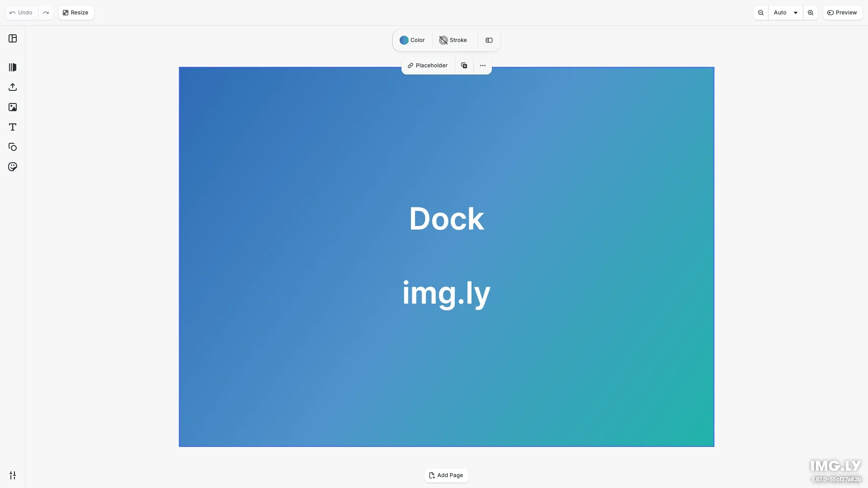Switch to Preview mode
Viewport: 868px width, 488px height.
[843, 12]
